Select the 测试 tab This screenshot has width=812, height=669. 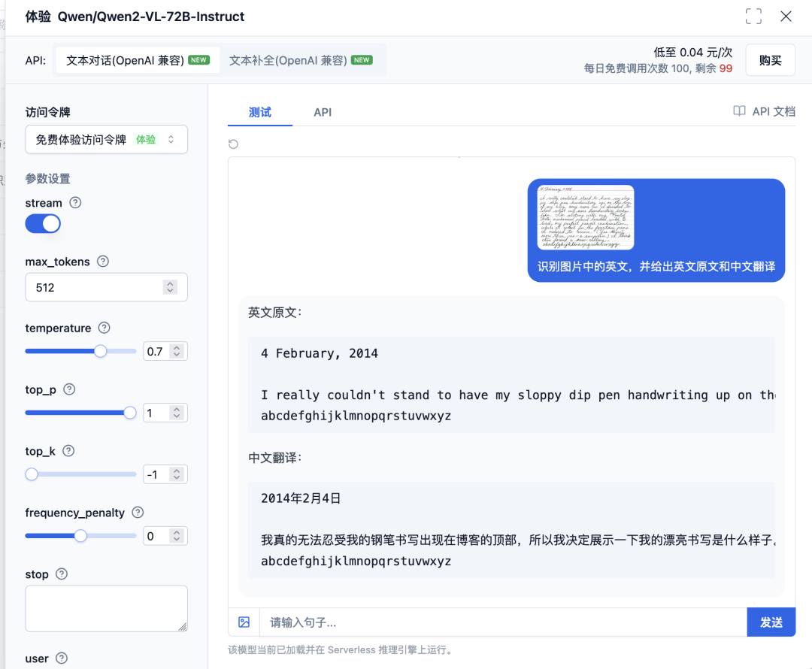tap(259, 112)
